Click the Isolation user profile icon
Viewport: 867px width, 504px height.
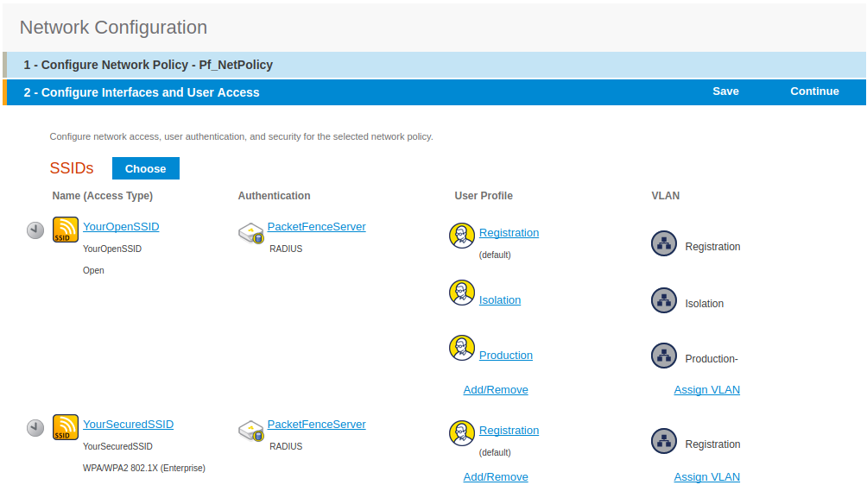coord(462,293)
